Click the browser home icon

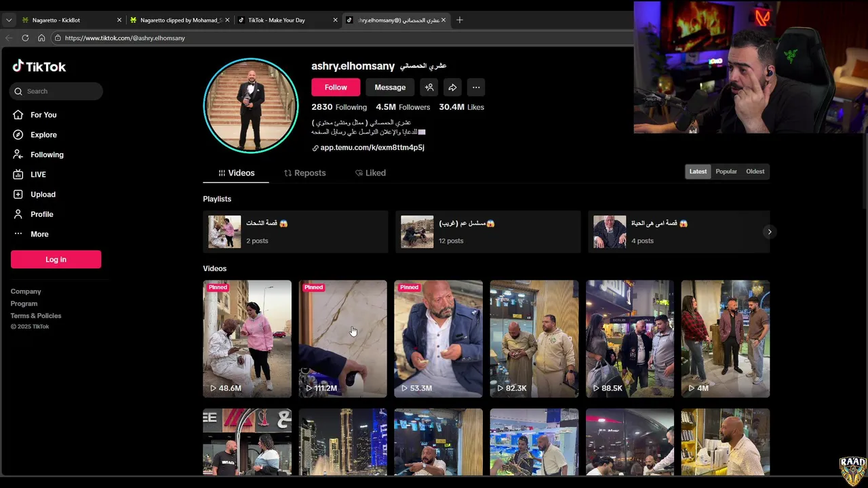tap(41, 38)
